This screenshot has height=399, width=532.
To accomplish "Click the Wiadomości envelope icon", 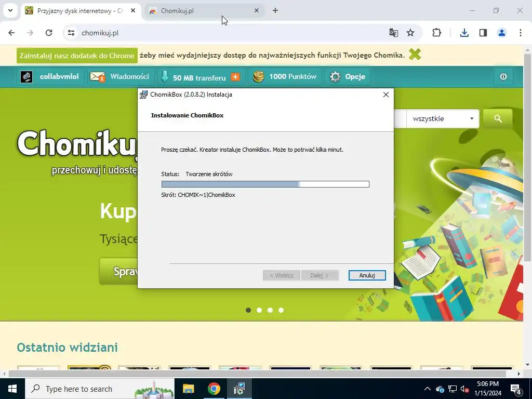I will click(97, 77).
